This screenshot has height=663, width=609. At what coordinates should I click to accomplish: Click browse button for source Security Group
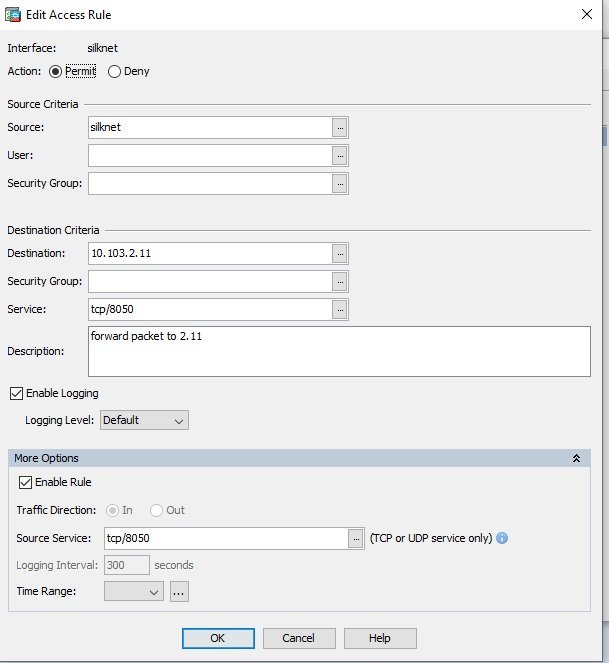click(340, 184)
